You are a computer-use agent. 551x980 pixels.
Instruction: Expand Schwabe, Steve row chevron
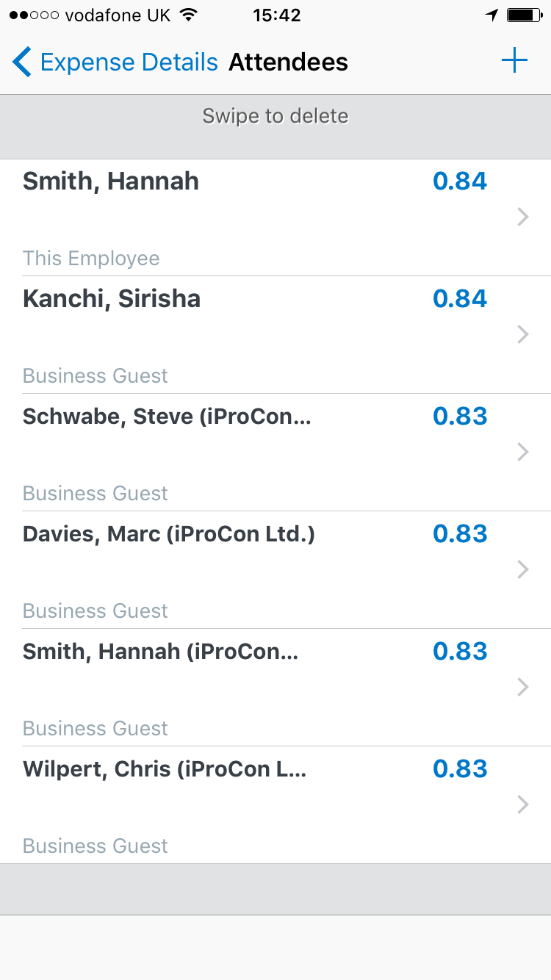(x=523, y=452)
